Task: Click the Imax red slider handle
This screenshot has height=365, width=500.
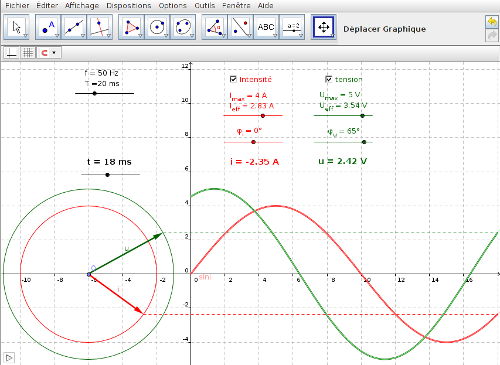Action: point(263,116)
